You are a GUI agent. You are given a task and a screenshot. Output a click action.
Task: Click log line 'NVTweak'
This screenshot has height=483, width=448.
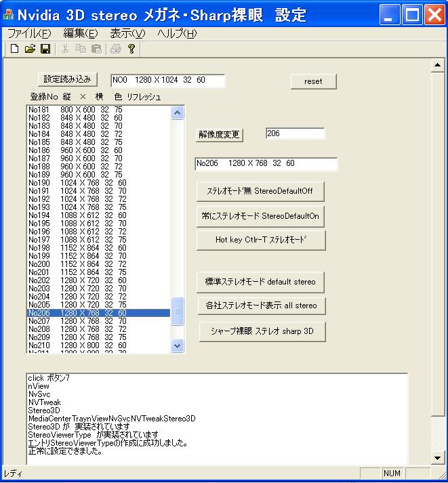click(45, 402)
